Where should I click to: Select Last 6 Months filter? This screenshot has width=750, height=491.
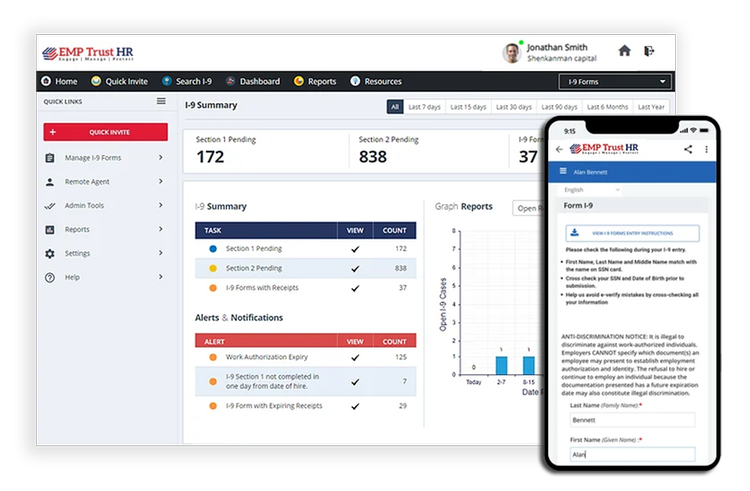point(607,107)
